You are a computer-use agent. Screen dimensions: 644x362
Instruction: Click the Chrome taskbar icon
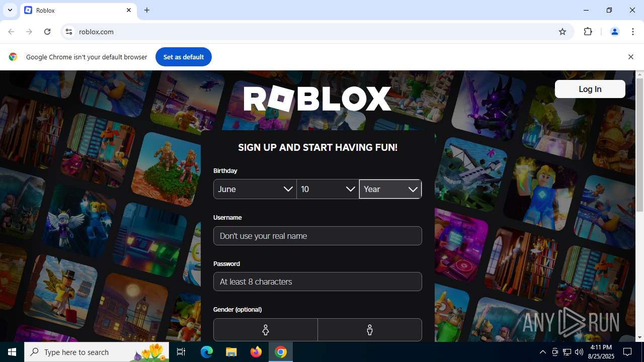point(281,352)
